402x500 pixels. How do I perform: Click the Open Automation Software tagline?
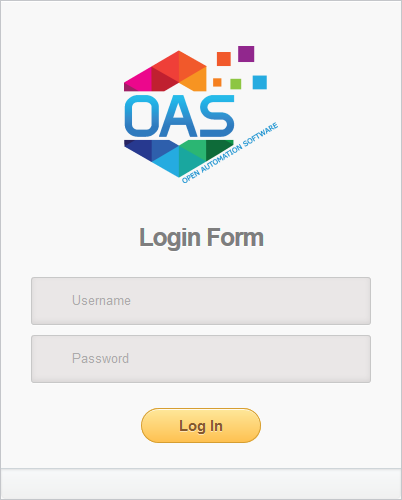pos(230,153)
